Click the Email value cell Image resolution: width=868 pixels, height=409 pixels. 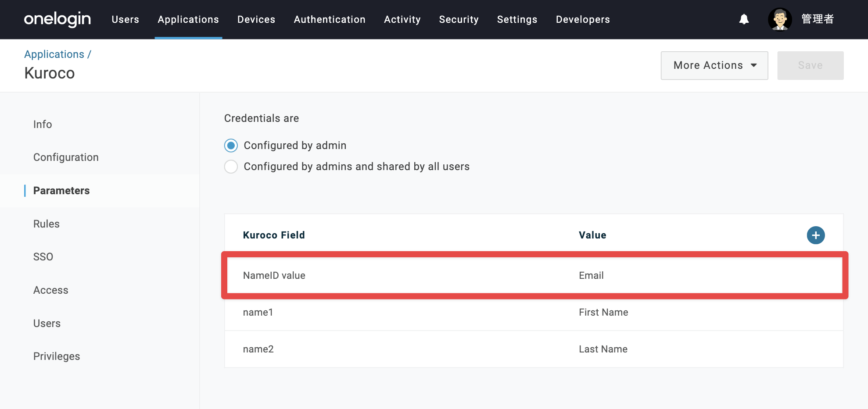point(591,275)
